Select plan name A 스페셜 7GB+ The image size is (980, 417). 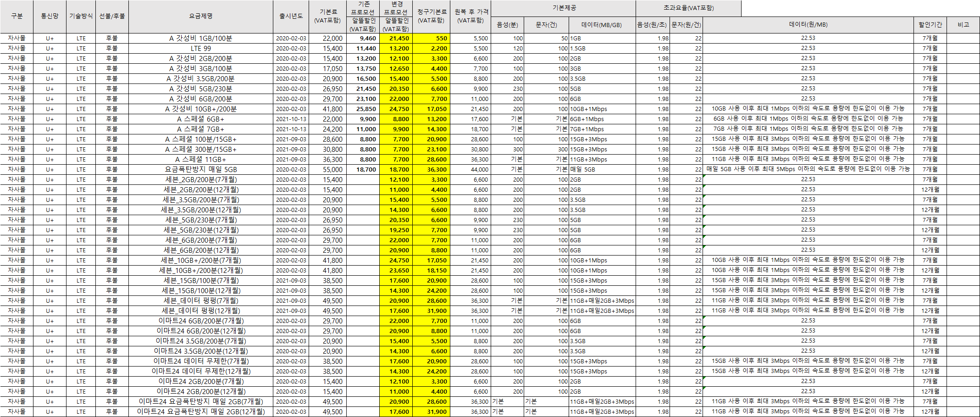click(x=201, y=129)
